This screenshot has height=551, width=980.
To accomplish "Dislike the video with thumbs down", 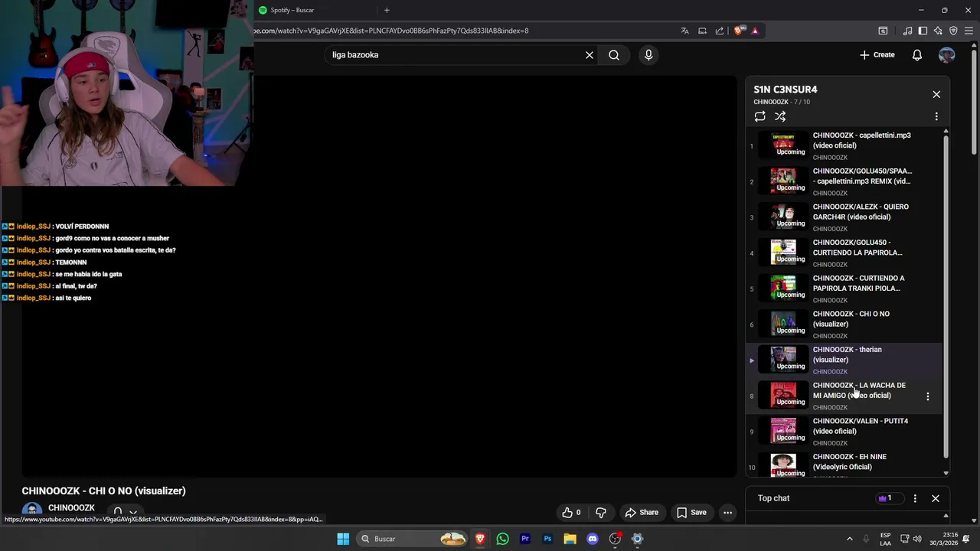I will tap(601, 513).
